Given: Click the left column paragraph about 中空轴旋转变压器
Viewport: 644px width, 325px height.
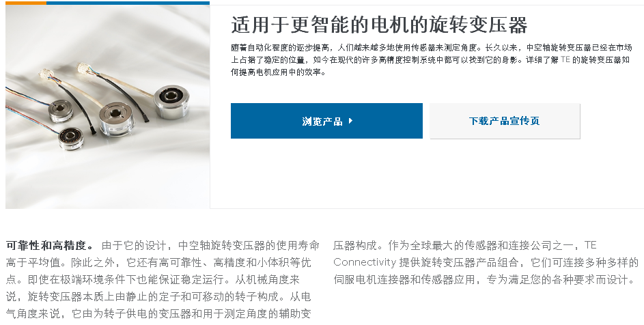Looking at the screenshot, I should point(163,280).
